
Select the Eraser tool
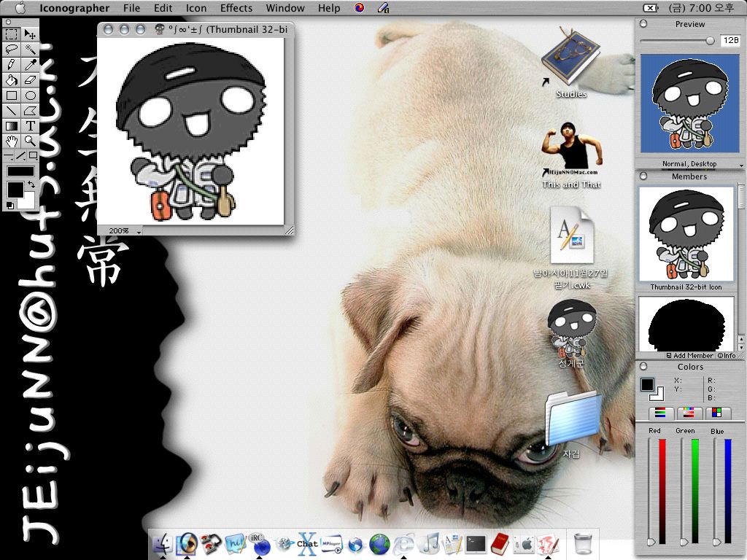pos(31,80)
